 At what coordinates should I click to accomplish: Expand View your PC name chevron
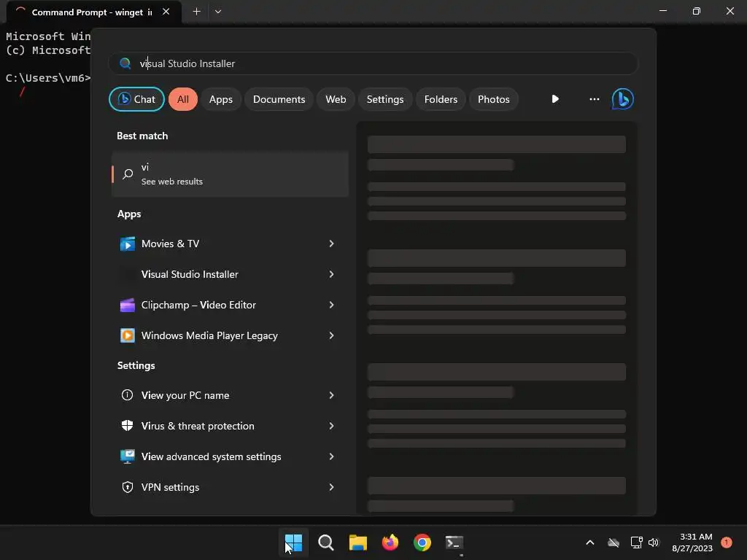[332, 395]
